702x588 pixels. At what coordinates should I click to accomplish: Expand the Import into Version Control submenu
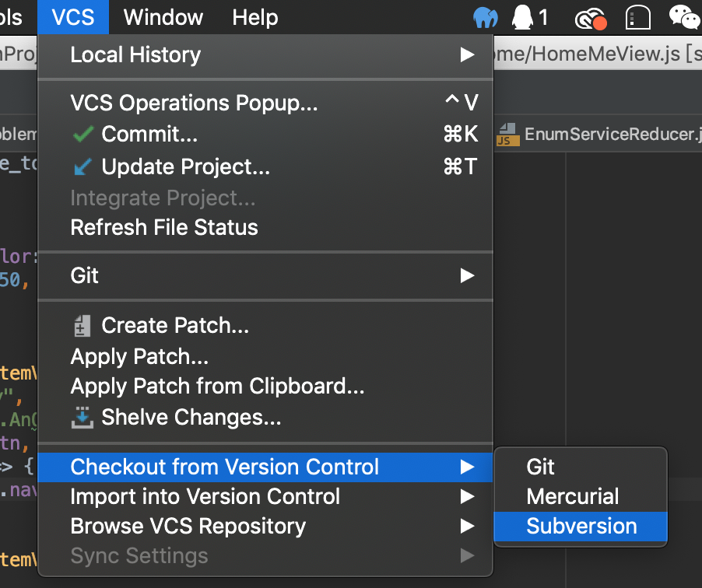point(467,497)
